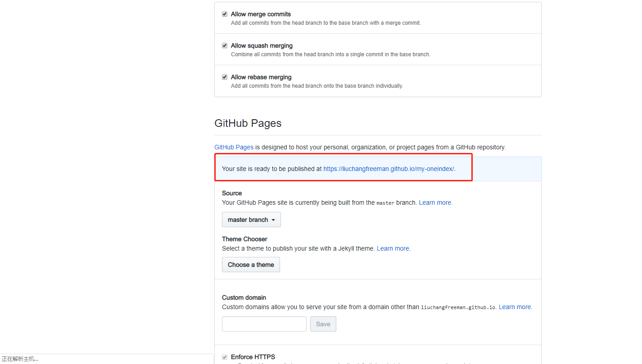642x364 pixels.
Task: Click the Theme Chooser heading
Action: (244, 239)
